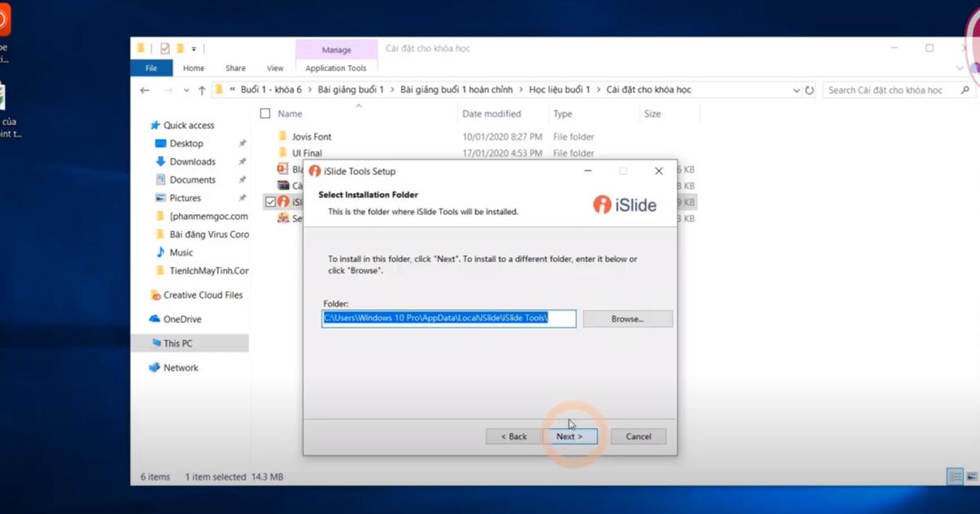Open Documents in the navigation pane
Screen dimensions: 980x514
(x=193, y=179)
